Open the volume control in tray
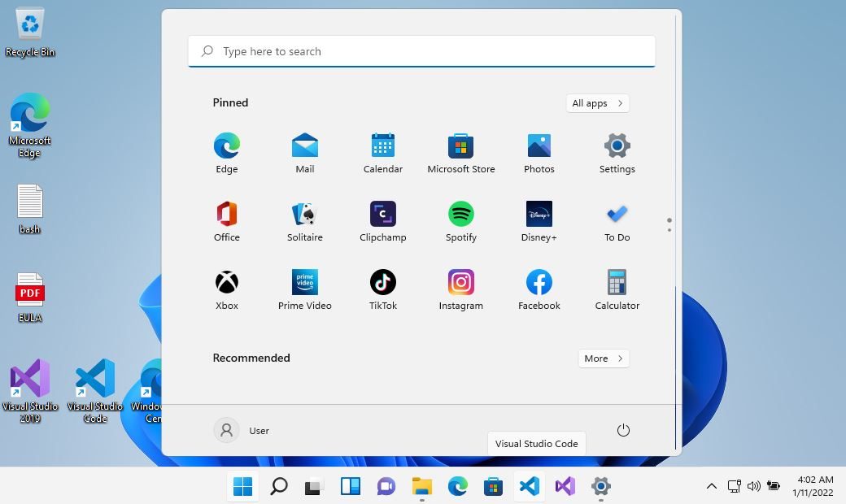846x504 pixels. tap(754, 486)
